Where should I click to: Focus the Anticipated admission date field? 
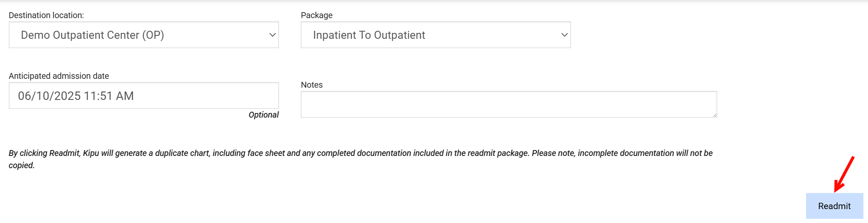click(x=143, y=96)
